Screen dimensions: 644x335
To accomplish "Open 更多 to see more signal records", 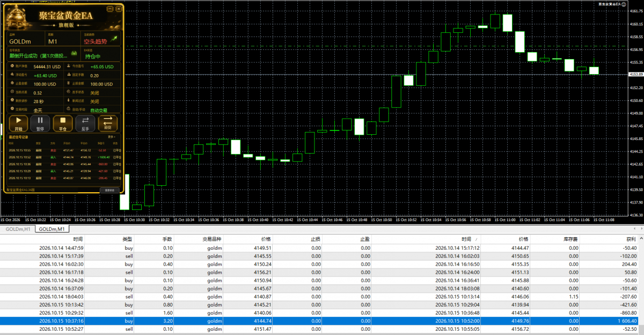I will [111, 137].
